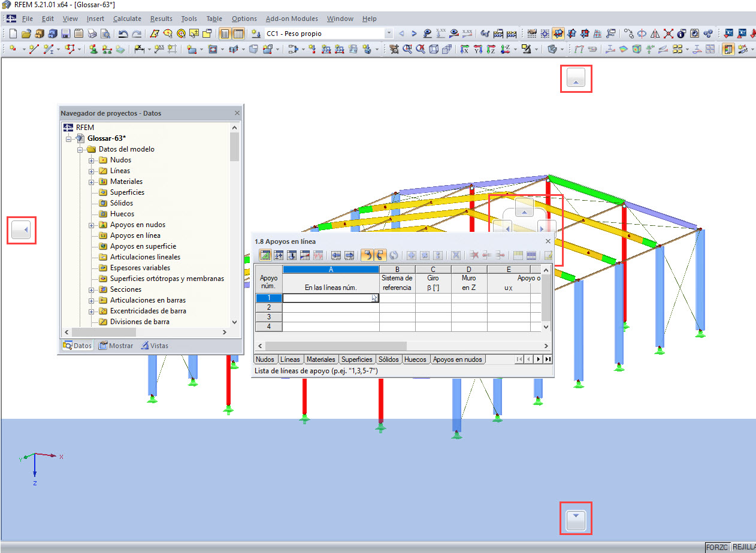Switch to the Huecos table tab

pyautogui.click(x=415, y=359)
